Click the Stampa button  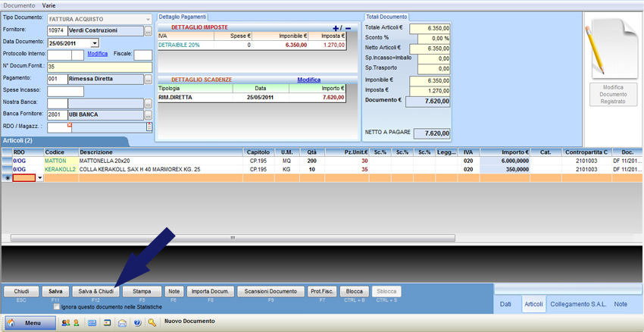coord(142,291)
